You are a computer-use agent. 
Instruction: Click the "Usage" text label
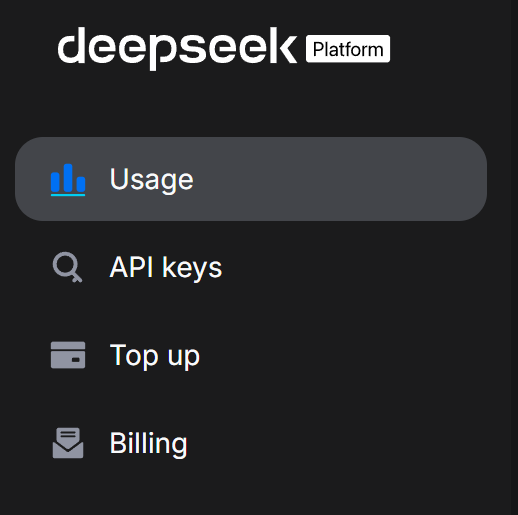point(152,180)
